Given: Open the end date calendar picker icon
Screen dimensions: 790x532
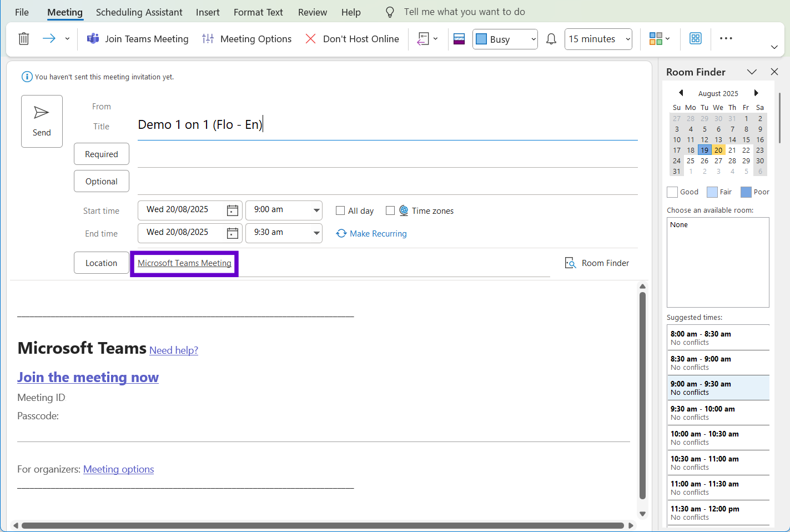Looking at the screenshot, I should (x=233, y=233).
